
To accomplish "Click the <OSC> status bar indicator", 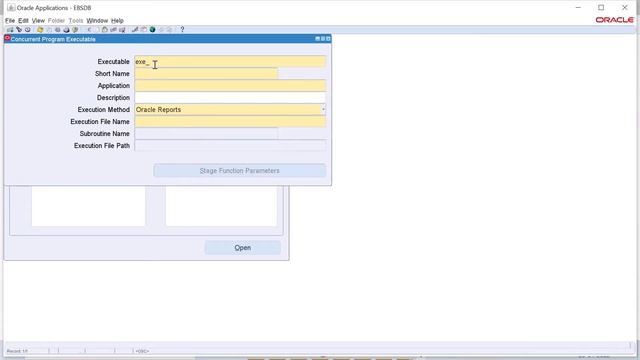I will 142,351.
